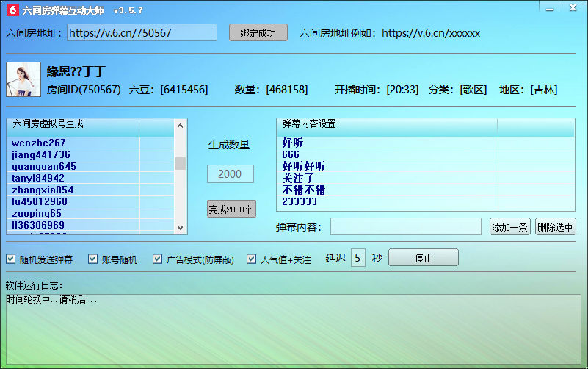Screen dimensions: 588x369
Task: Click the 添加一条 button
Action: click(x=510, y=226)
